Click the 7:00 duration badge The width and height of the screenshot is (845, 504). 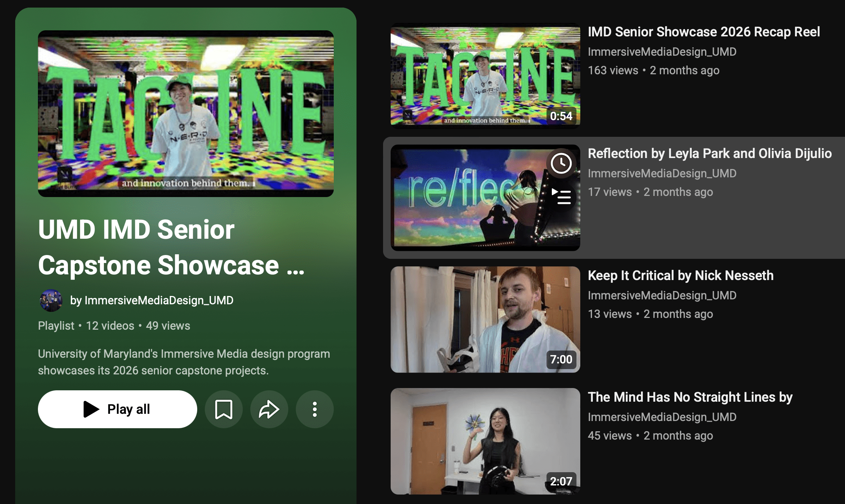pyautogui.click(x=561, y=359)
